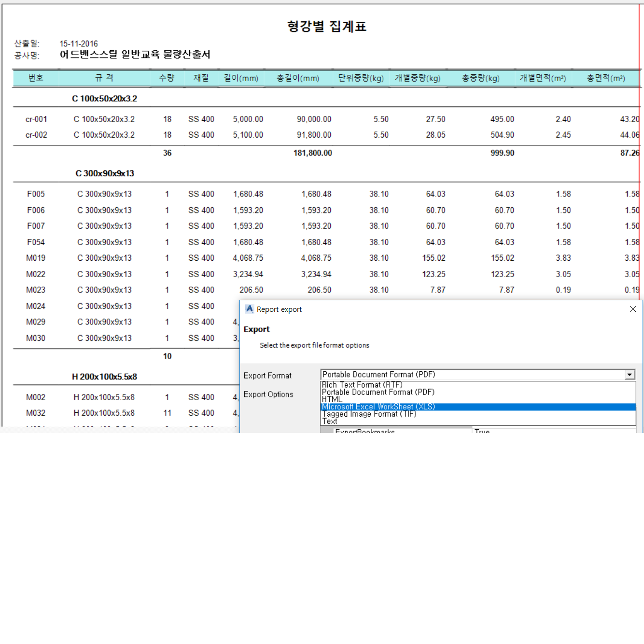Click the subtotal 181,800.00
The height and width of the screenshot is (644, 644).
pyautogui.click(x=312, y=153)
